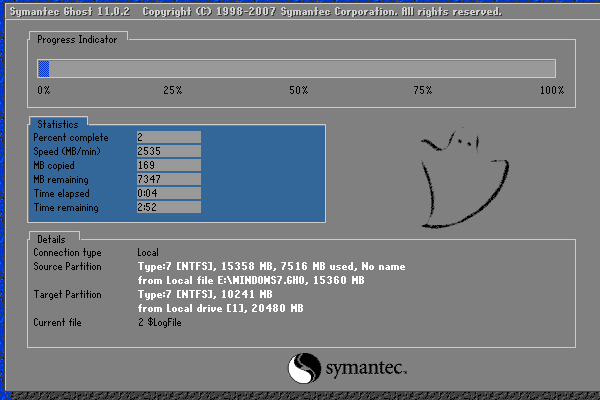Click the MB copied value 169
This screenshot has width=600, height=400.
(x=169, y=165)
